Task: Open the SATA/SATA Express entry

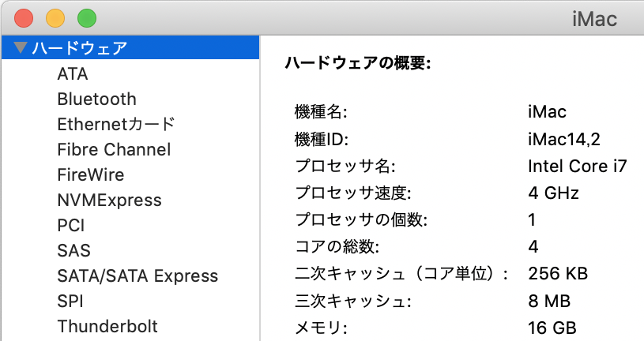Action: [x=137, y=275]
